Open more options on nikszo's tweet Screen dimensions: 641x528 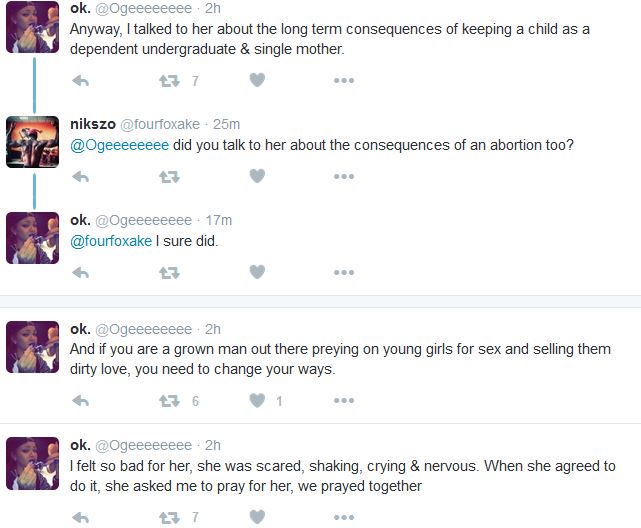click(344, 176)
